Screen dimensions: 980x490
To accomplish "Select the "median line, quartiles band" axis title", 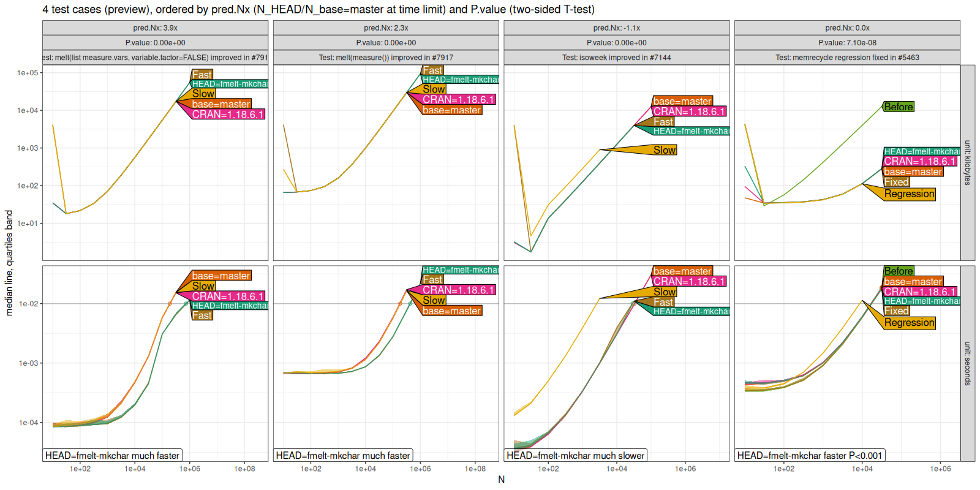I will click(x=9, y=263).
